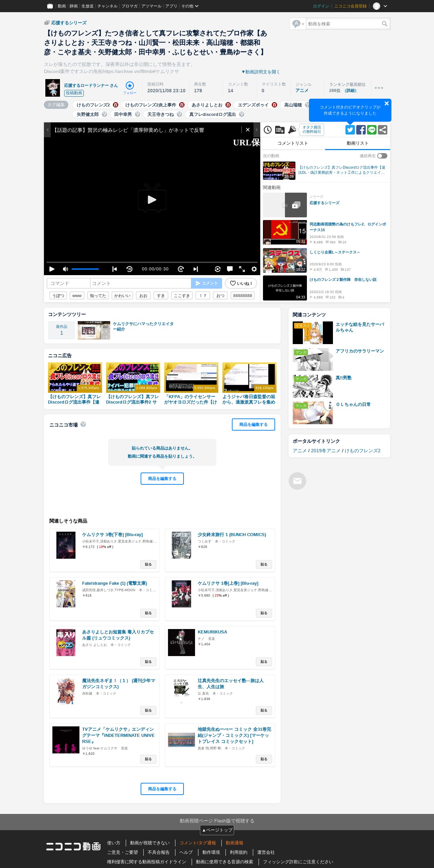Image resolution: width=434 pixels, height=868 pixels.
Task: Share the video on Twitter
Action: (x=350, y=130)
